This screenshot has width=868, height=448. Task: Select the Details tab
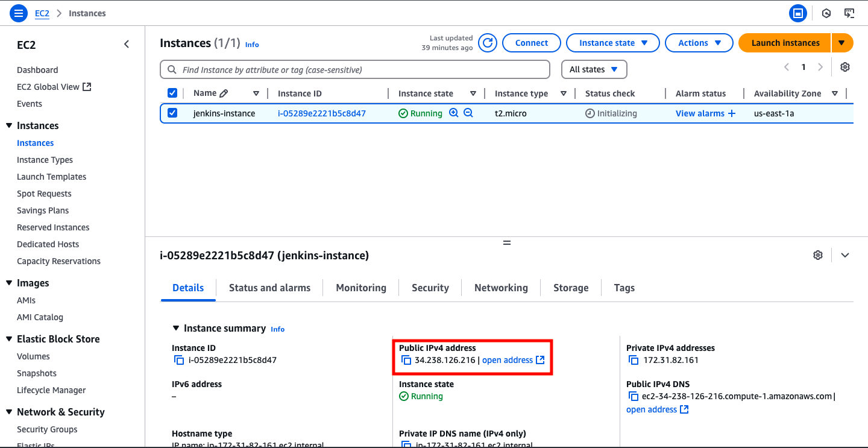[188, 288]
